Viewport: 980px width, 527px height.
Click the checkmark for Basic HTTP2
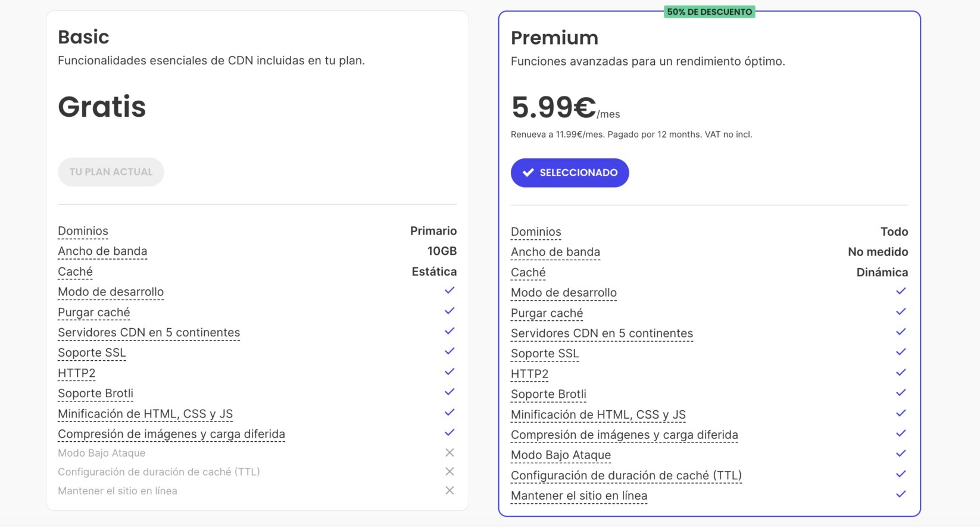[450, 372]
